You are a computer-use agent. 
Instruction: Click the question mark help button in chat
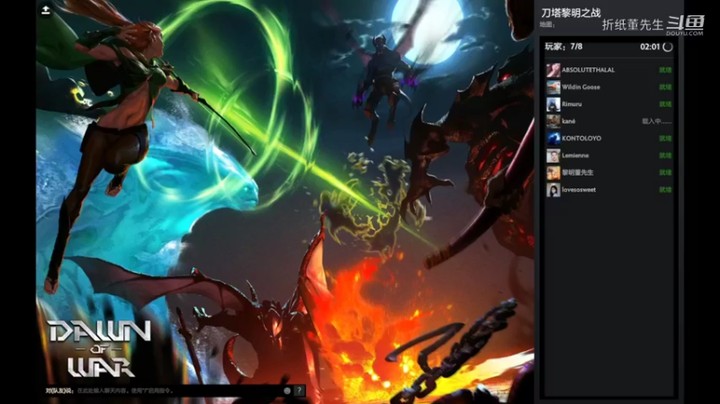click(299, 391)
